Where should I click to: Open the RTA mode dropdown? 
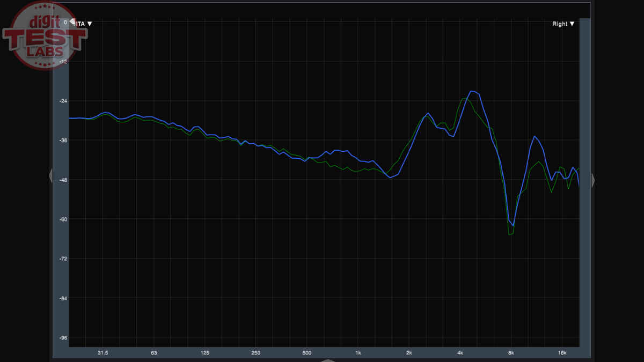[x=83, y=24]
